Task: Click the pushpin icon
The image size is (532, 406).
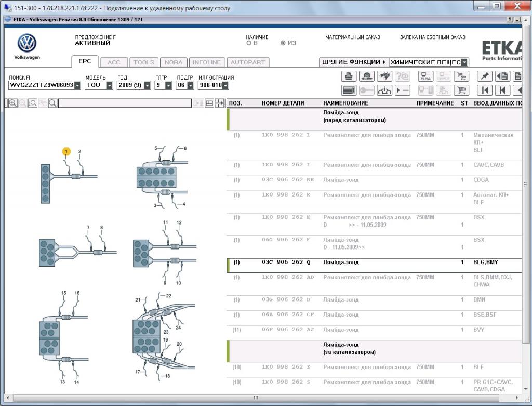Action: point(485,76)
